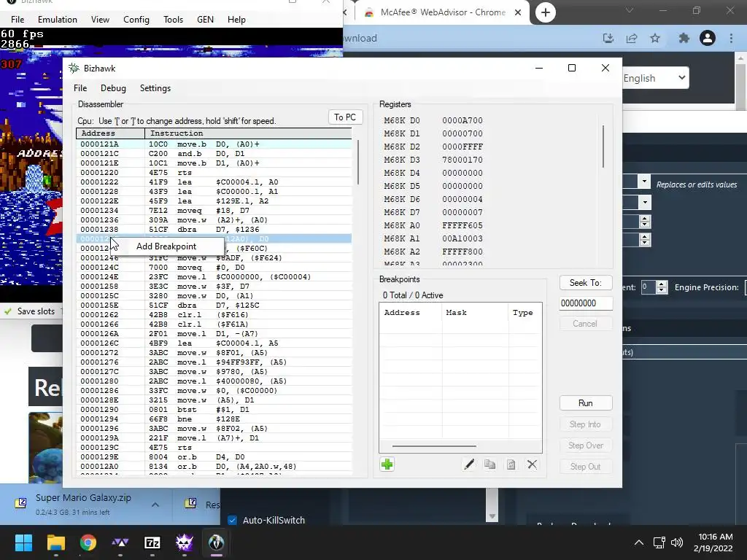
Task: Select disassembly row 0000121A
Action: coord(214,144)
